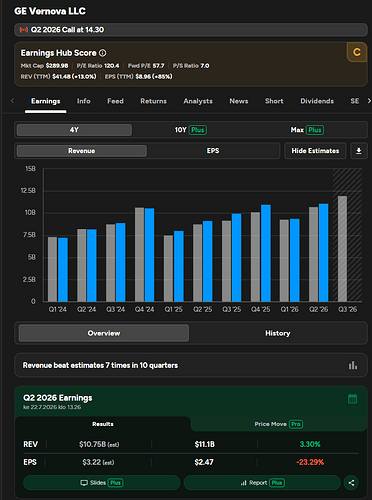This screenshot has height=500, width=372.
Task: Open the Returns tab
Action: pos(153,101)
